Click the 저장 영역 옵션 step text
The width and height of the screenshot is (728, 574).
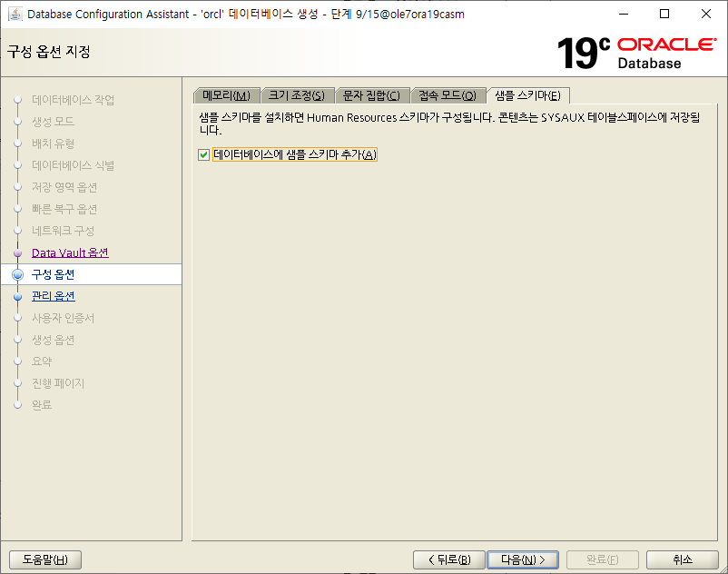(64, 187)
